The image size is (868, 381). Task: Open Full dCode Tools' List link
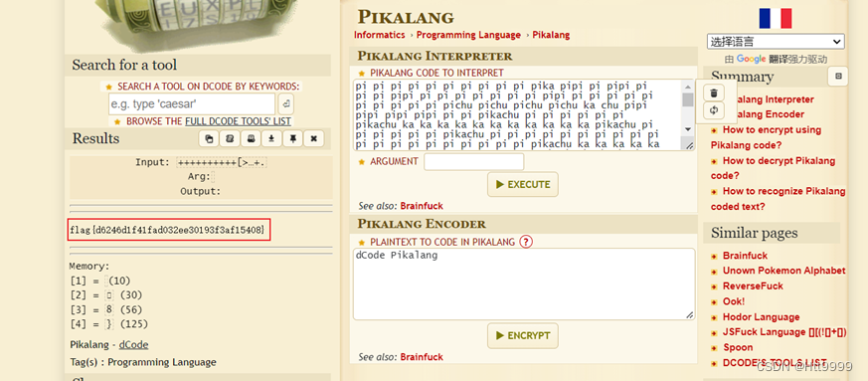point(238,121)
